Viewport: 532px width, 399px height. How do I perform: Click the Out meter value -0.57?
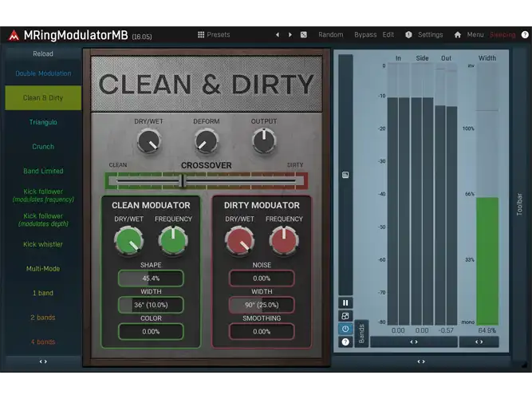tap(446, 330)
